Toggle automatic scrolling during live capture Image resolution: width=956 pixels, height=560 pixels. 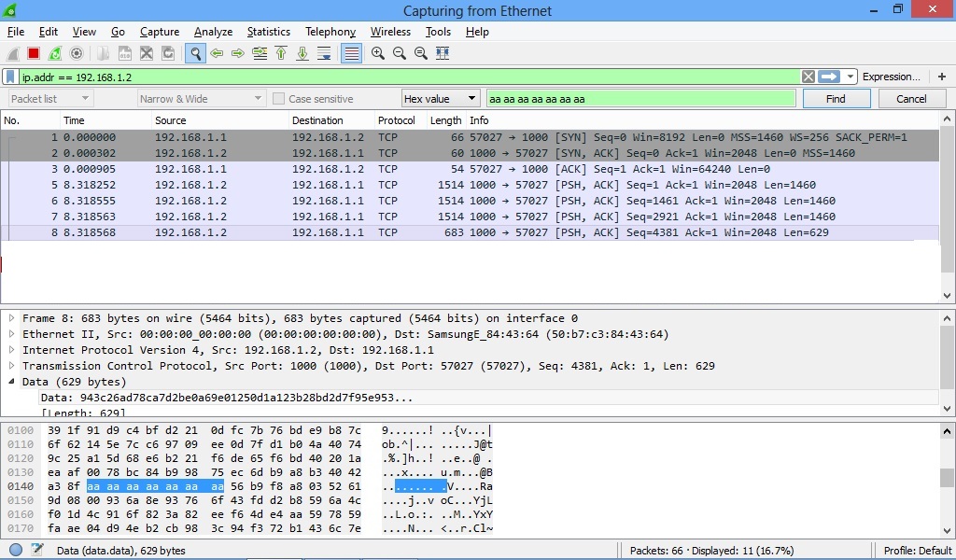324,53
